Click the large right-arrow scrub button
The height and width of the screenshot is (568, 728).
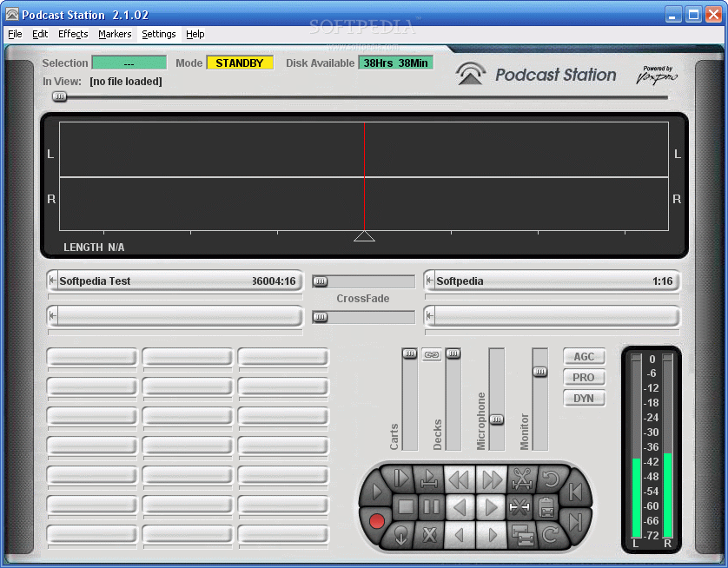tap(491, 506)
